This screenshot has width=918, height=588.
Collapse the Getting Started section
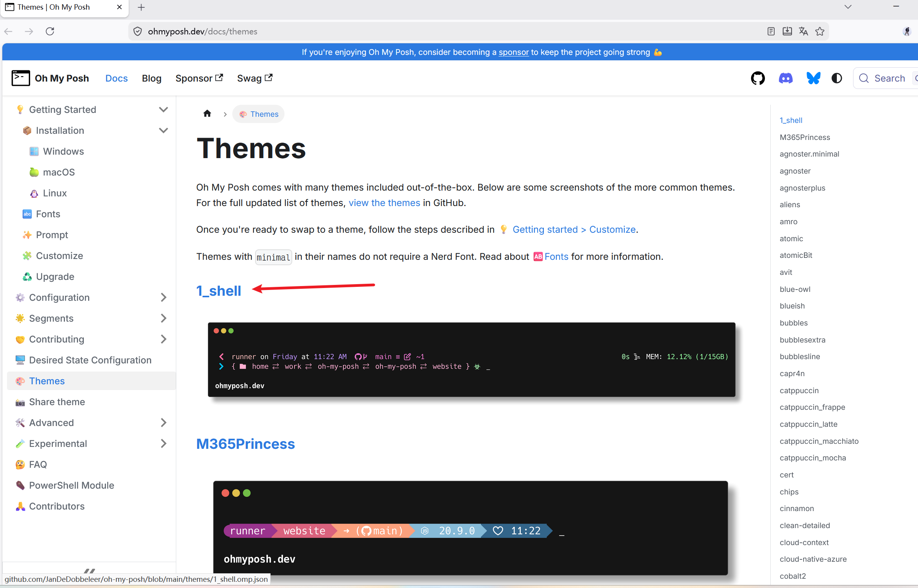(164, 110)
